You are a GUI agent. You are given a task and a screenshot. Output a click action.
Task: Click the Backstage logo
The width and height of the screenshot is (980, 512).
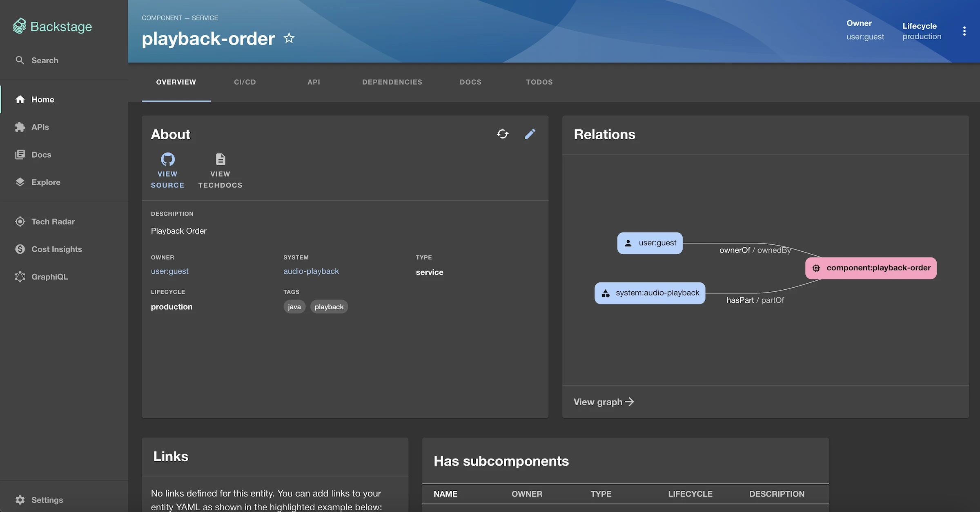coord(52,26)
